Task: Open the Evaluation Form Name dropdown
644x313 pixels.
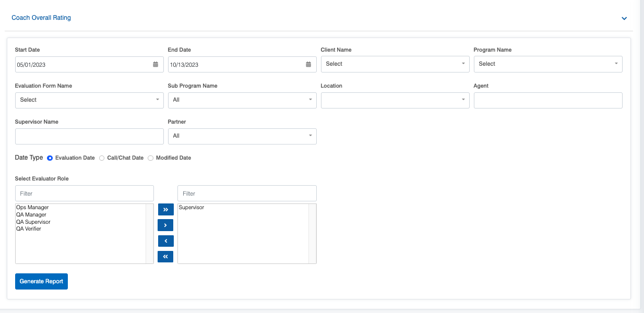Action: click(x=89, y=100)
